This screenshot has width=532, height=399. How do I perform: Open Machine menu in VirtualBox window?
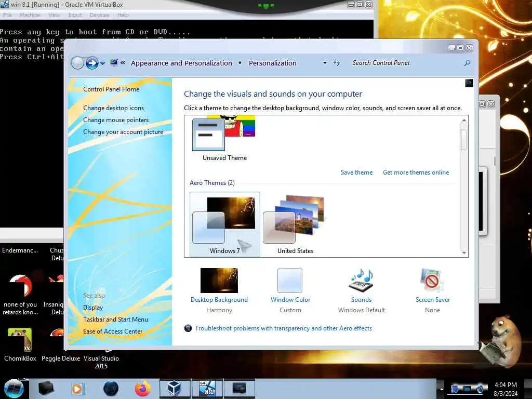point(30,15)
